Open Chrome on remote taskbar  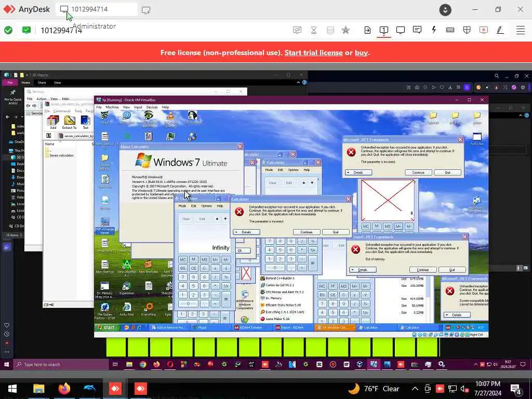[143, 364]
